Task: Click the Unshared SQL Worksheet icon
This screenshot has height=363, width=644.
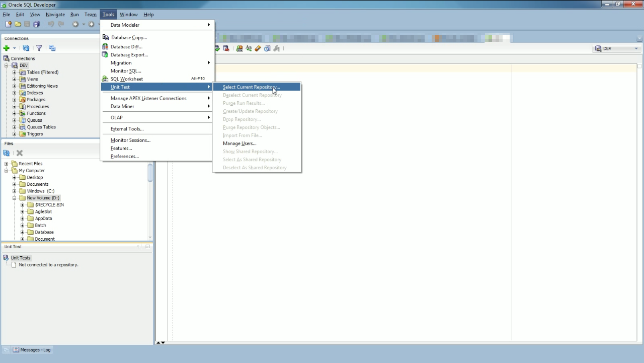Action: 239,48
